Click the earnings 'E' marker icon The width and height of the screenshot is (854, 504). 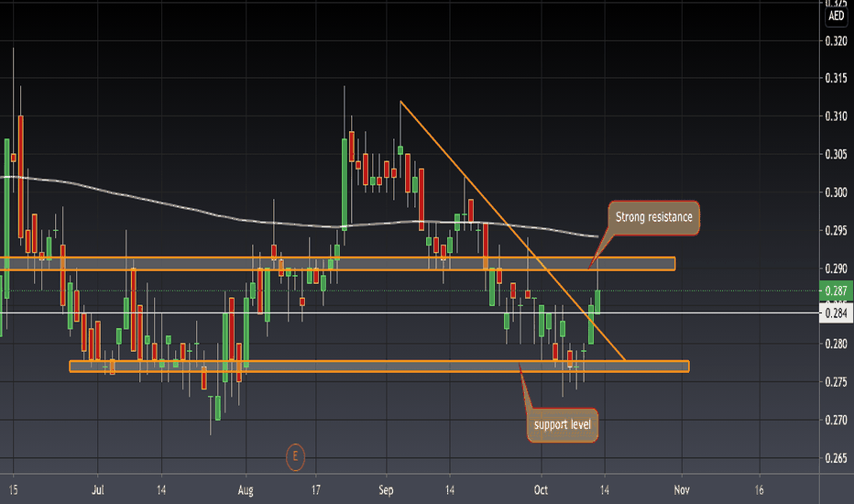point(295,456)
